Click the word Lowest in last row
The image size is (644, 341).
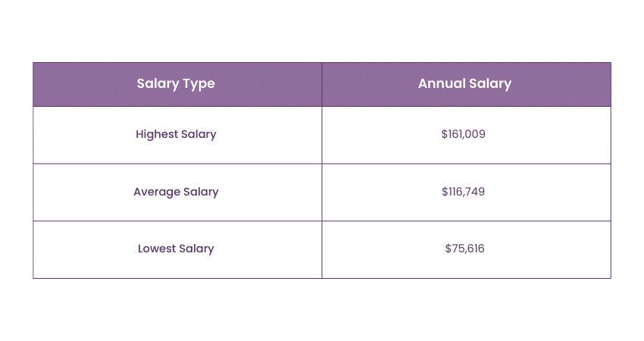tap(157, 249)
